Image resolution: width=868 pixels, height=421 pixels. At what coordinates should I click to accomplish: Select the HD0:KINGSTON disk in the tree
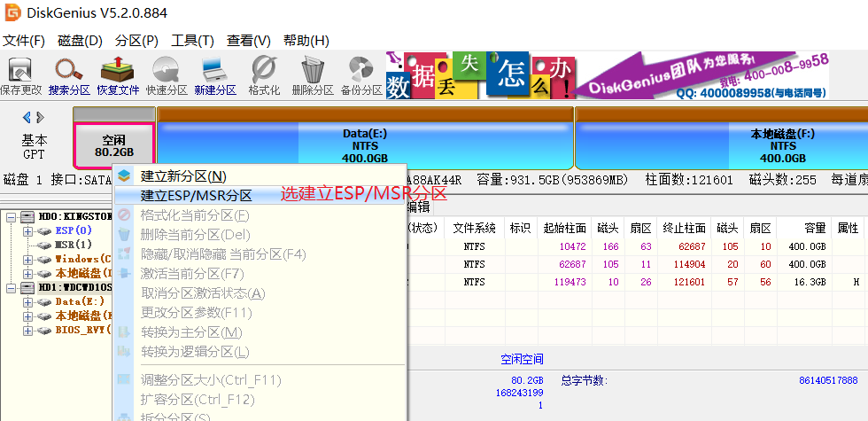click(75, 216)
